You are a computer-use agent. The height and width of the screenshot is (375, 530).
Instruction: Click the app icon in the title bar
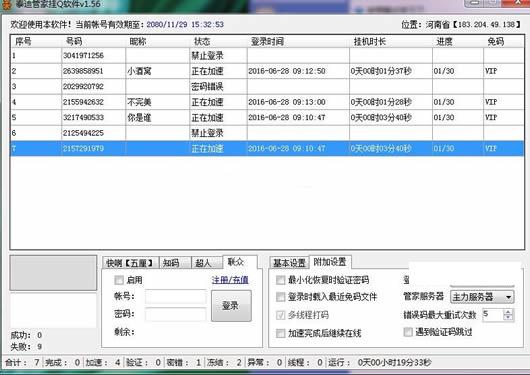pos(6,5)
